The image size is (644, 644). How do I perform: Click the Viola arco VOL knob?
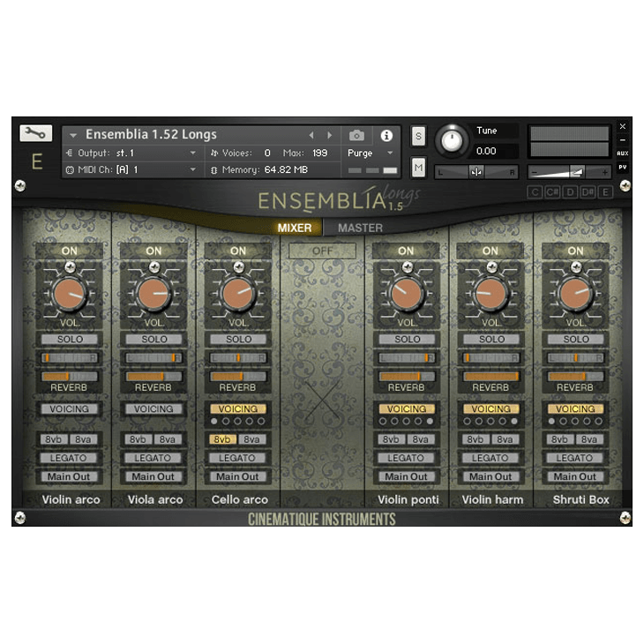[154, 293]
